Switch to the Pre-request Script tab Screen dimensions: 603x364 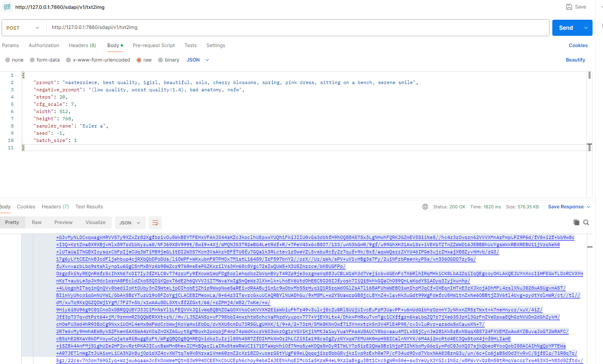click(154, 45)
